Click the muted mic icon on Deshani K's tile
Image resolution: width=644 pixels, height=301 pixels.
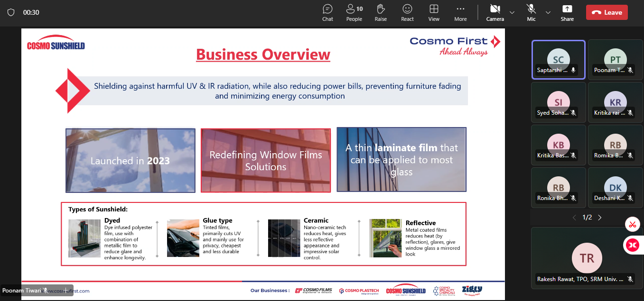(630, 198)
